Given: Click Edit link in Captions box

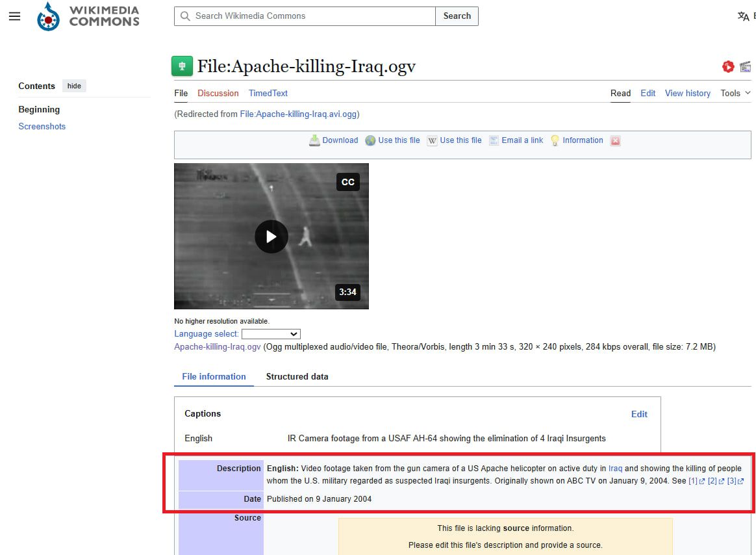Looking at the screenshot, I should pos(639,414).
